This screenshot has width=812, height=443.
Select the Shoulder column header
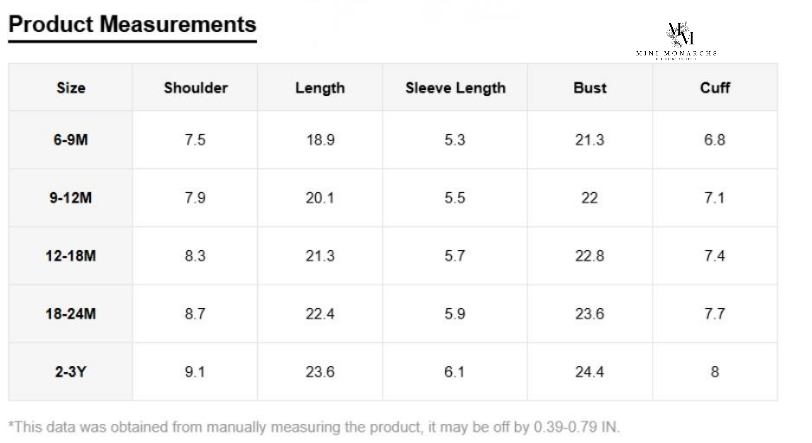coord(196,88)
